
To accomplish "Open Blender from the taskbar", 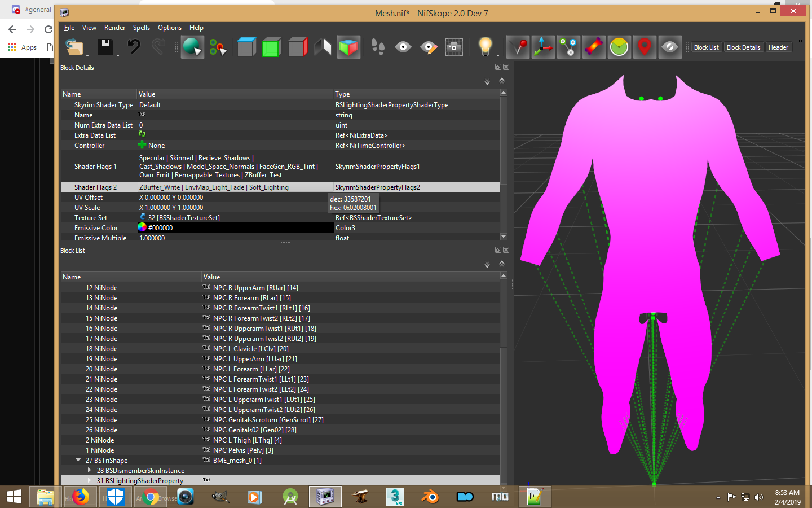I will pos(430,497).
